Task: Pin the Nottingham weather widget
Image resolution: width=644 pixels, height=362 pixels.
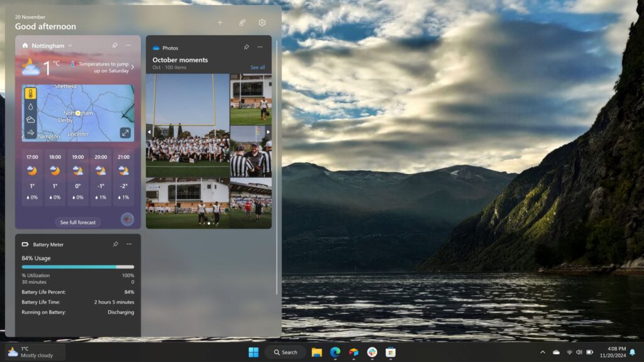Action: pos(114,45)
